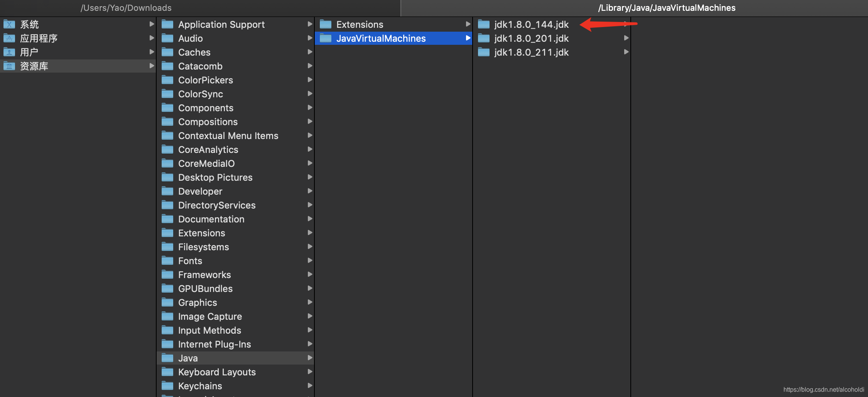868x397 pixels.
Task: Click the Java folder icon
Action: coord(167,358)
